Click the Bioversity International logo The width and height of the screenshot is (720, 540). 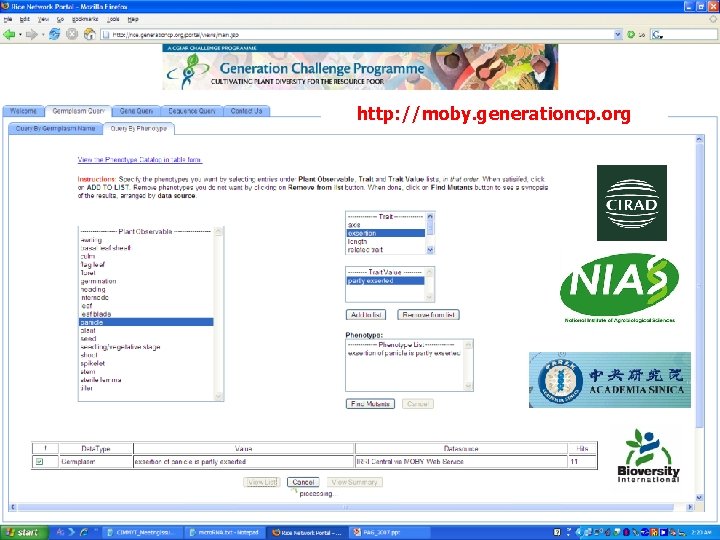pos(648,456)
